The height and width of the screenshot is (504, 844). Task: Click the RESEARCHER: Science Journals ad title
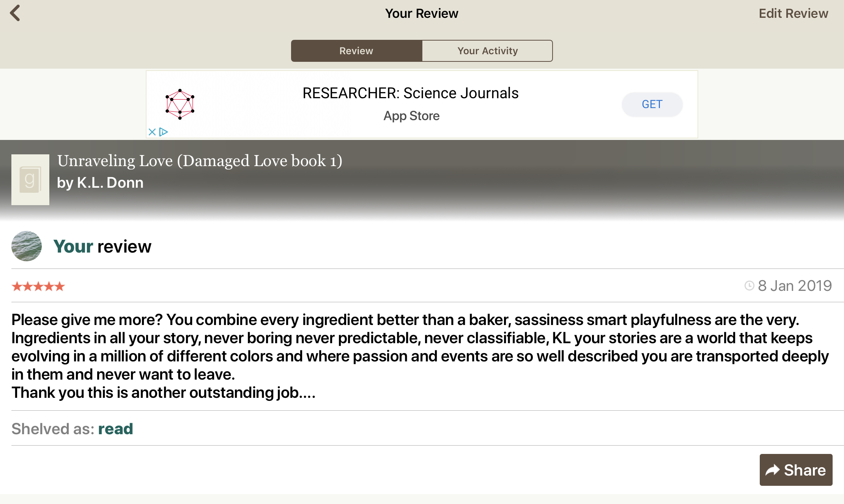point(410,93)
